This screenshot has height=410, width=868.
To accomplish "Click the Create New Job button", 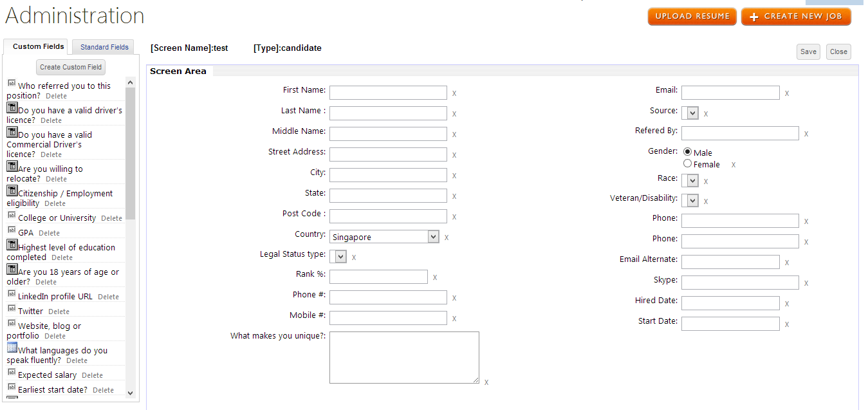I will [796, 17].
